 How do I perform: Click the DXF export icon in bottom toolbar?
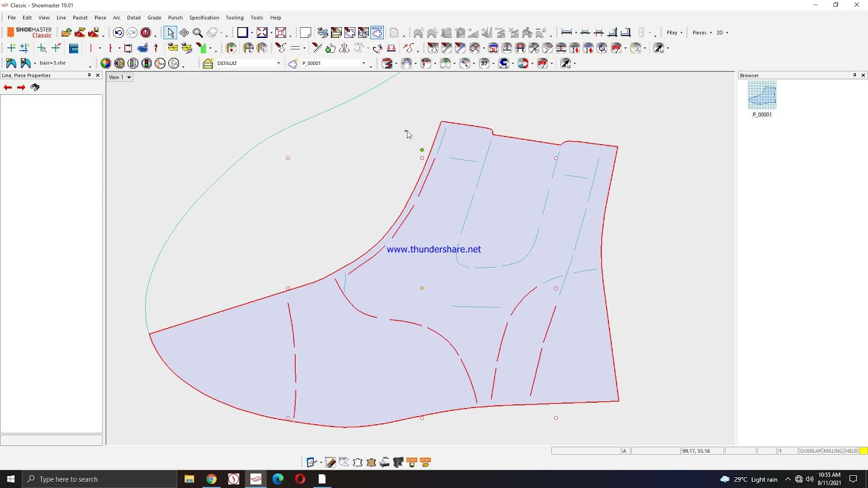(x=344, y=462)
